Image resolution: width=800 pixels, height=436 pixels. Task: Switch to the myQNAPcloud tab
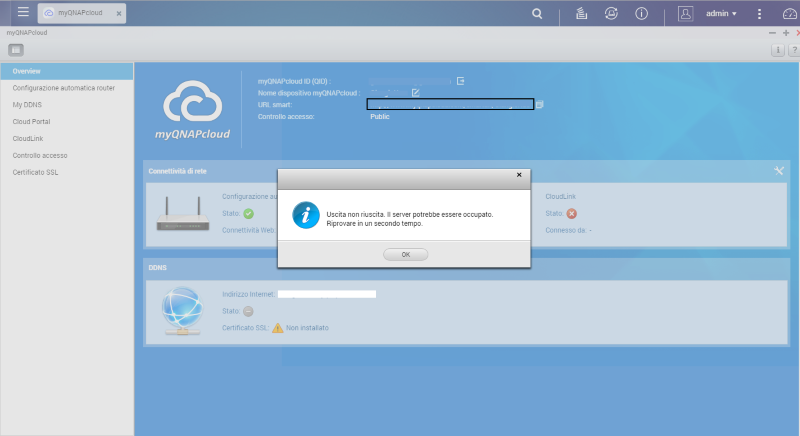(x=82, y=14)
